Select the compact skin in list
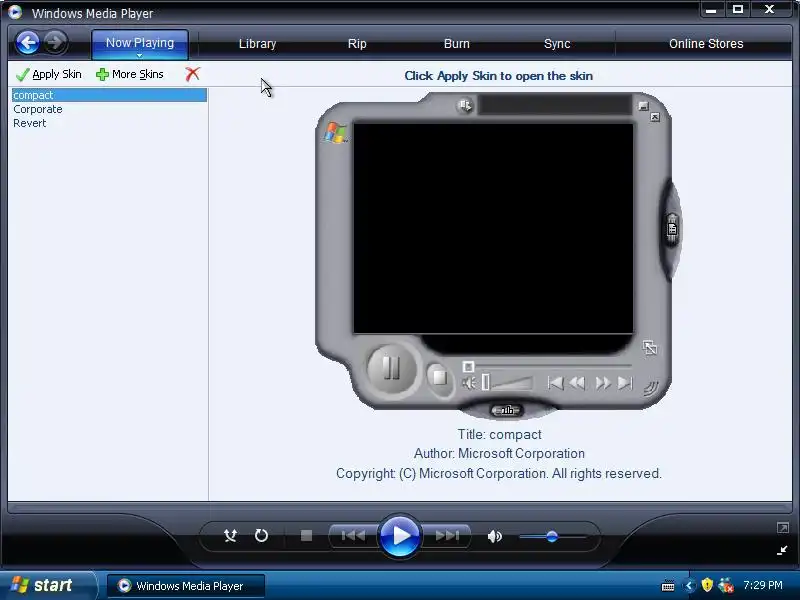This screenshot has width=800, height=600. point(109,95)
